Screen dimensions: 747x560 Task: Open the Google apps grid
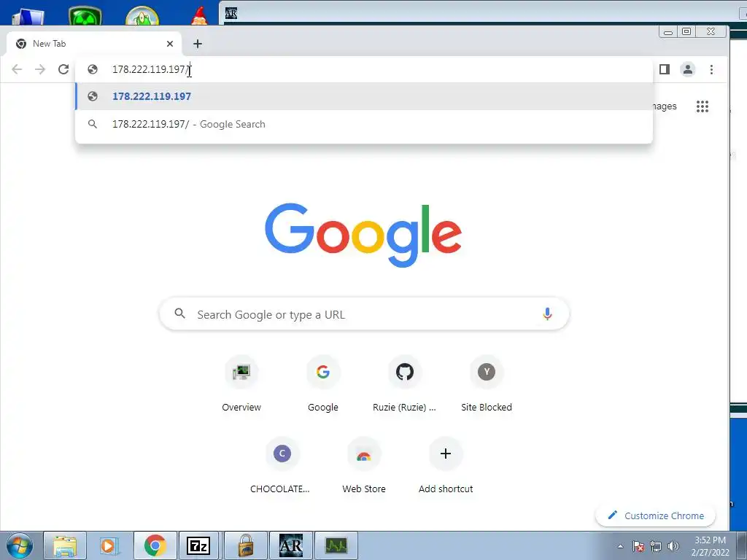tap(703, 106)
